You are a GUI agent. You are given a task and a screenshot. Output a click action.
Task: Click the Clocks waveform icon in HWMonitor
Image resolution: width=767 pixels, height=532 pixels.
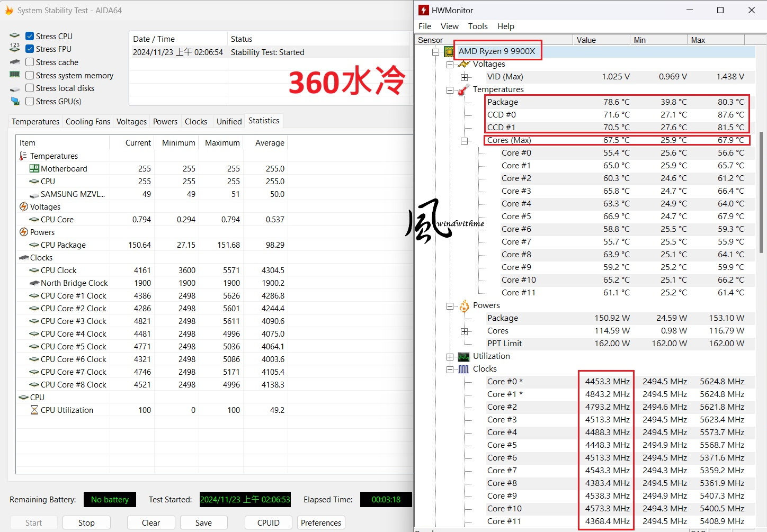(463, 369)
